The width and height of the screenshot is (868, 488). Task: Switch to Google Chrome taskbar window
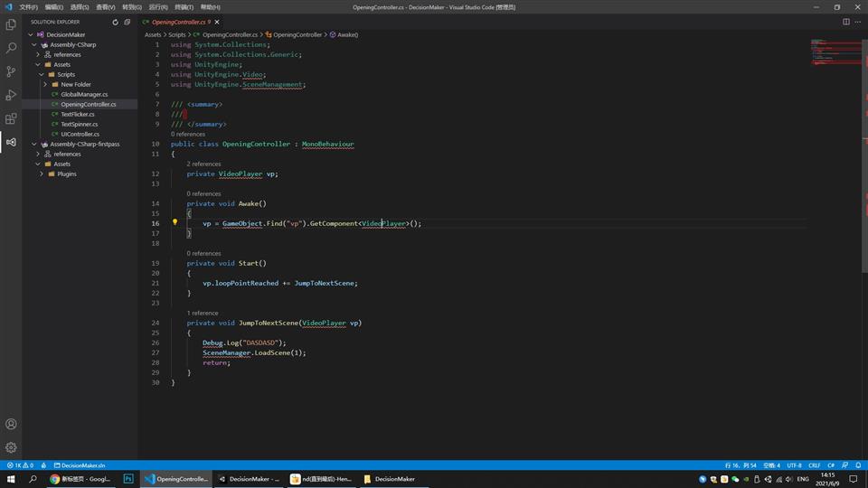click(80, 479)
